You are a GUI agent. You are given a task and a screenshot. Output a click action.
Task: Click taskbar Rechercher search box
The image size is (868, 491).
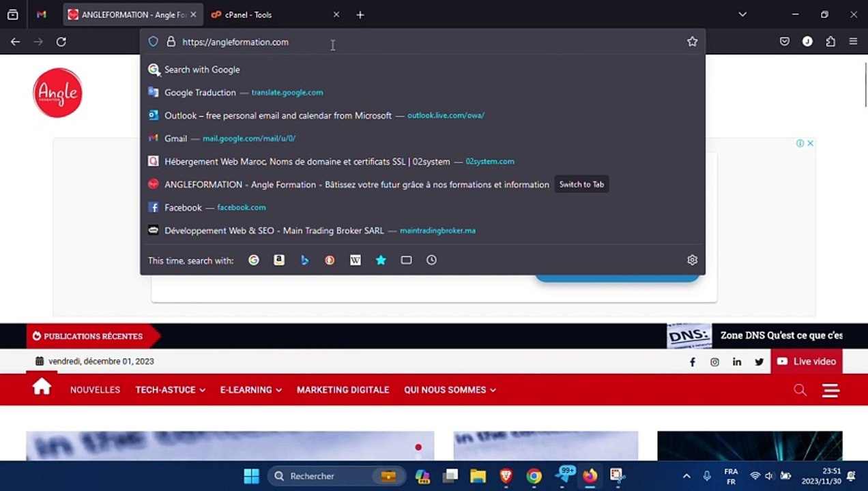(335, 476)
